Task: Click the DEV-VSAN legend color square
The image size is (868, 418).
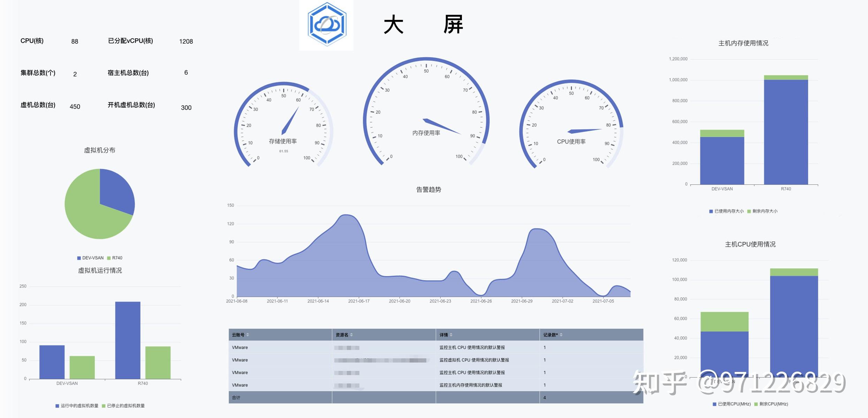Action: click(78, 258)
